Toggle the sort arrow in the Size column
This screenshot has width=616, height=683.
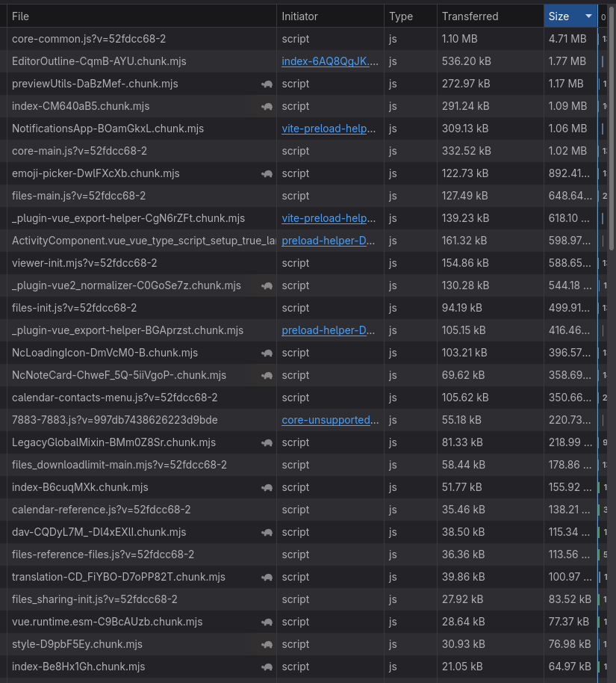(588, 16)
